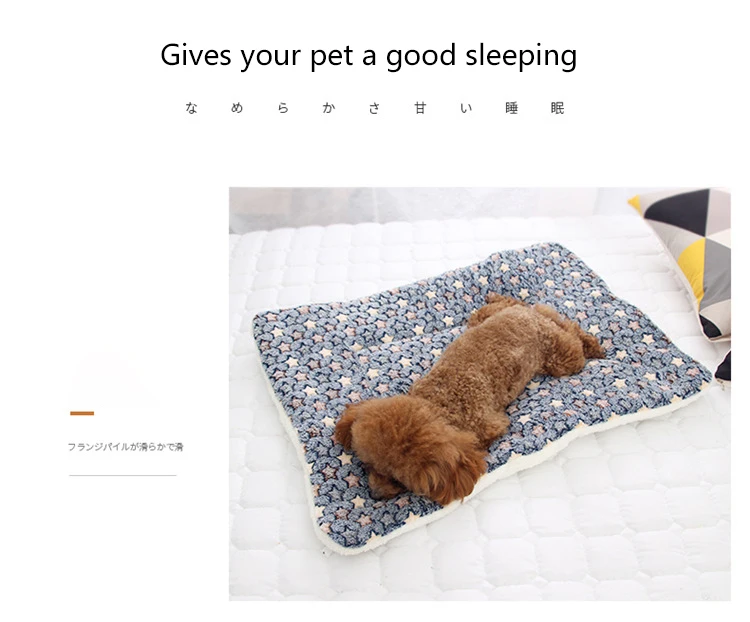This screenshot has width=750, height=622.
Task: Select the kanji 睡 in the subtitle
Action: pyautogui.click(x=512, y=108)
